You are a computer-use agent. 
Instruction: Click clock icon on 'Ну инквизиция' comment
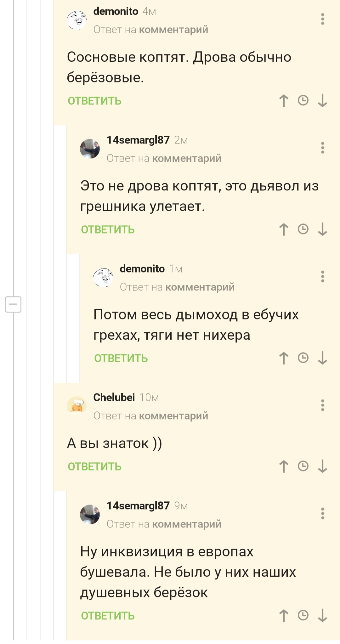tap(303, 615)
